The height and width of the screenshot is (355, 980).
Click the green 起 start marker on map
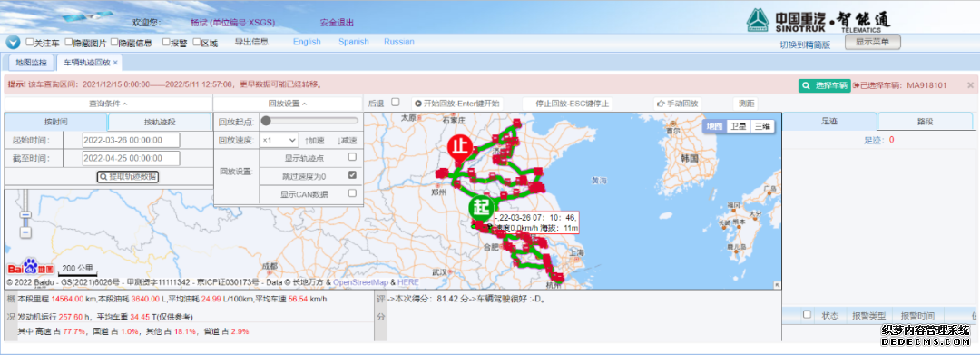(x=481, y=206)
